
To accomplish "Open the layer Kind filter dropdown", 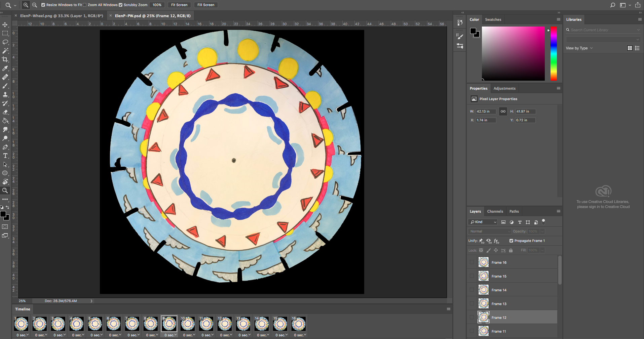I will coord(483,222).
